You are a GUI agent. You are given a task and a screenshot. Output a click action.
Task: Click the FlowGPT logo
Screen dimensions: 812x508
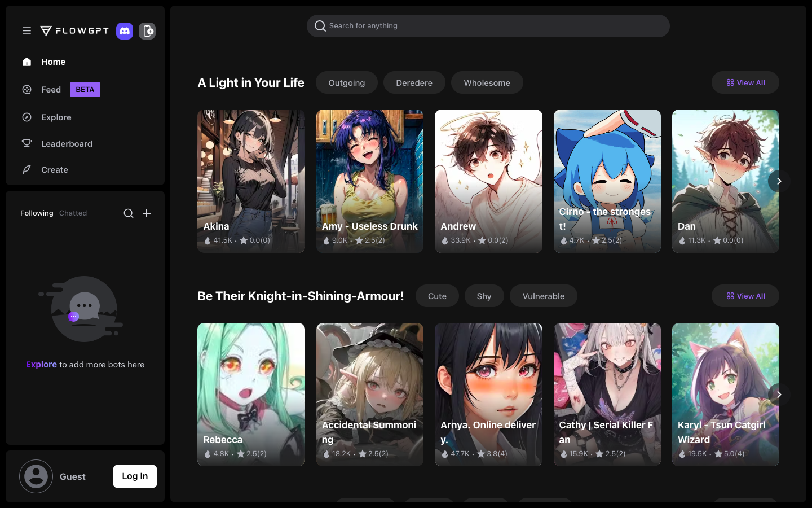tap(74, 31)
